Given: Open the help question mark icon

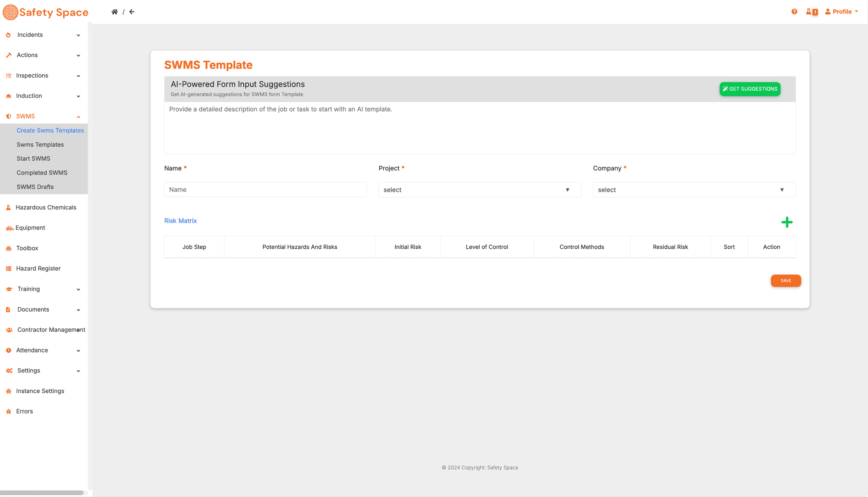Looking at the screenshot, I should 794,12.
